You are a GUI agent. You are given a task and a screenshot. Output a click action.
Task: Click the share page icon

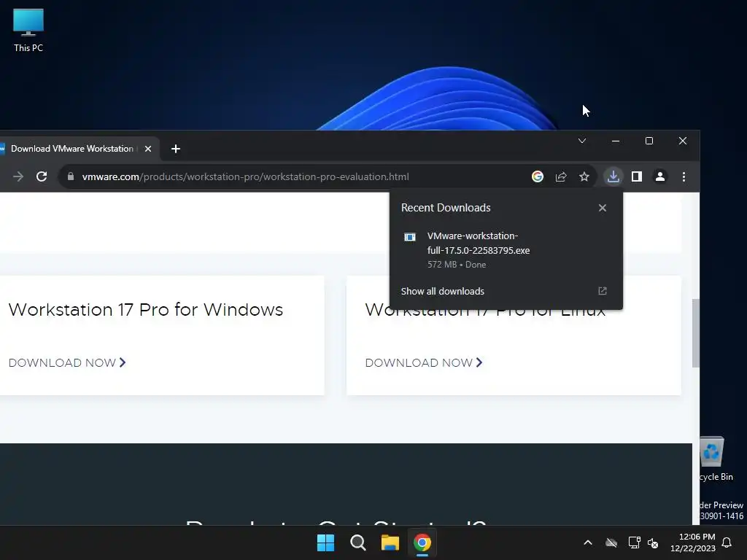tap(561, 176)
